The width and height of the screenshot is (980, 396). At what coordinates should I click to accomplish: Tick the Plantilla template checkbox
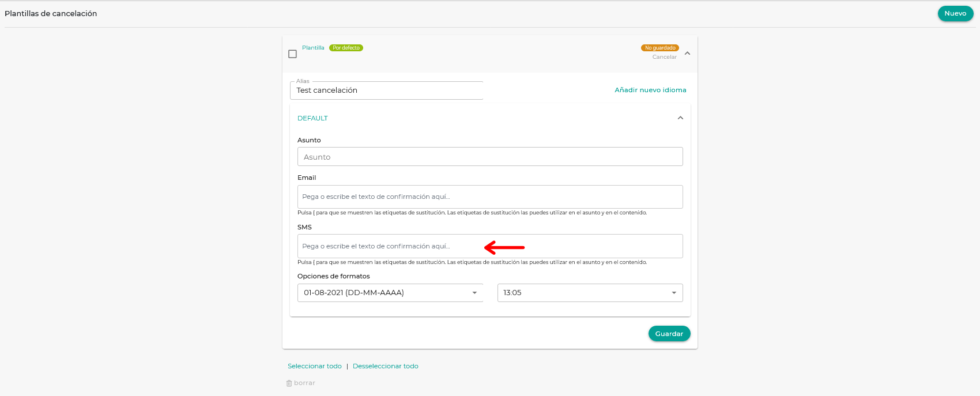point(293,54)
